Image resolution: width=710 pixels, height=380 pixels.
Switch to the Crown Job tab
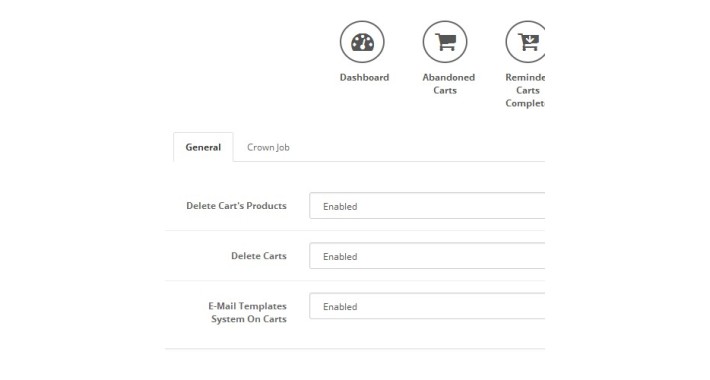(268, 147)
